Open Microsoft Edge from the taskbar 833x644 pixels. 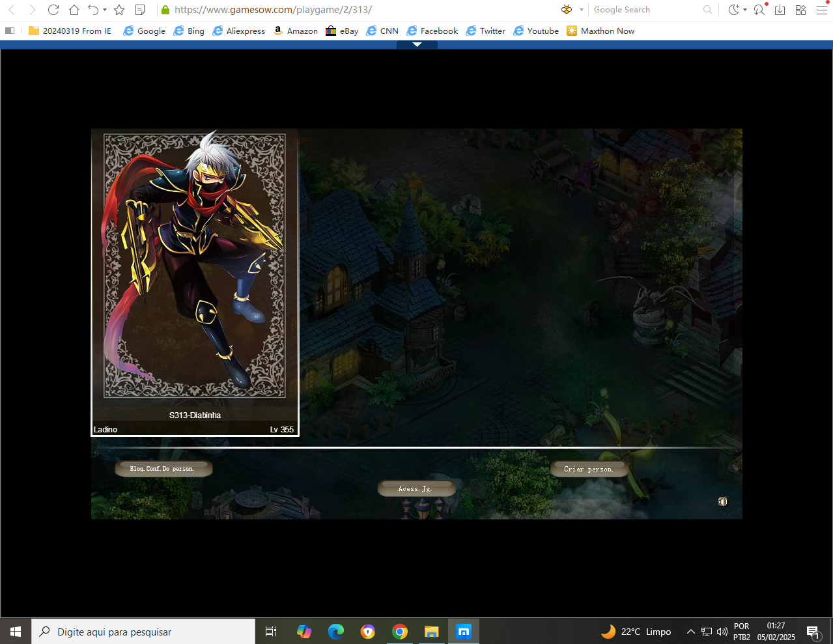click(x=336, y=632)
